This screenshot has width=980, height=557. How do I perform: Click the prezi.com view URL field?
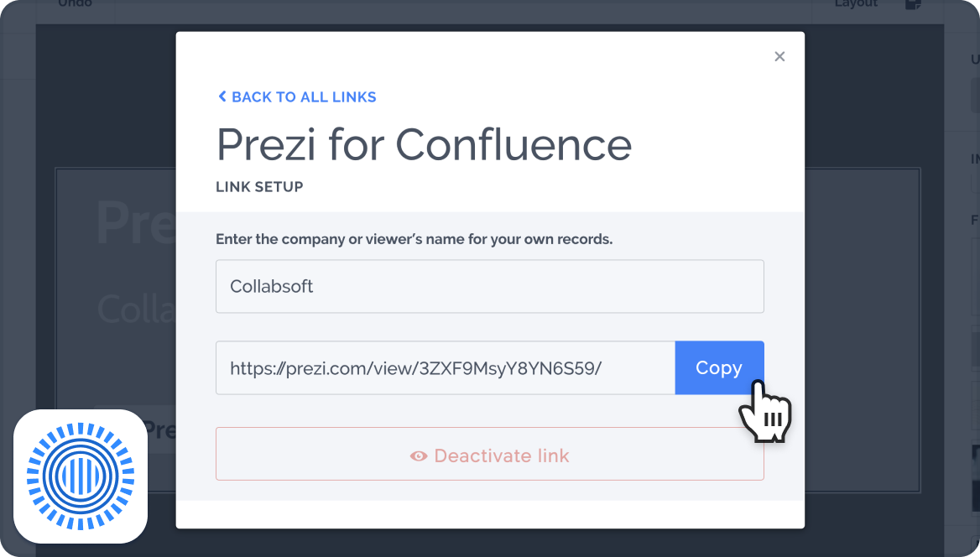[x=445, y=367]
